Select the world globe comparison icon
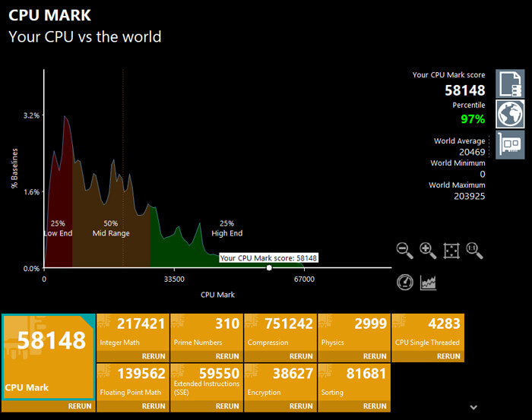The width and height of the screenshot is (532, 420). coord(510,114)
